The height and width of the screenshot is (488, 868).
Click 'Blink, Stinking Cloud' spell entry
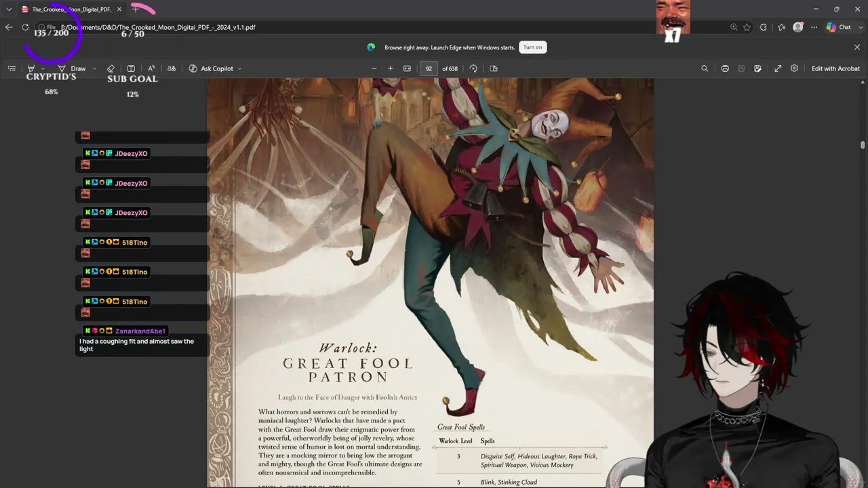(x=509, y=483)
